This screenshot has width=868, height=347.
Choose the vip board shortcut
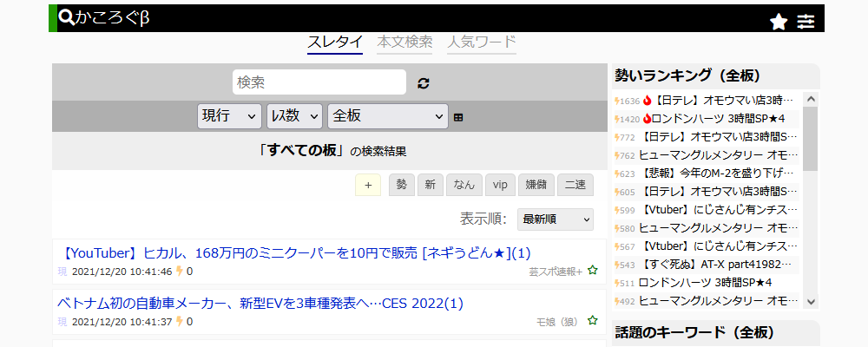501,186
